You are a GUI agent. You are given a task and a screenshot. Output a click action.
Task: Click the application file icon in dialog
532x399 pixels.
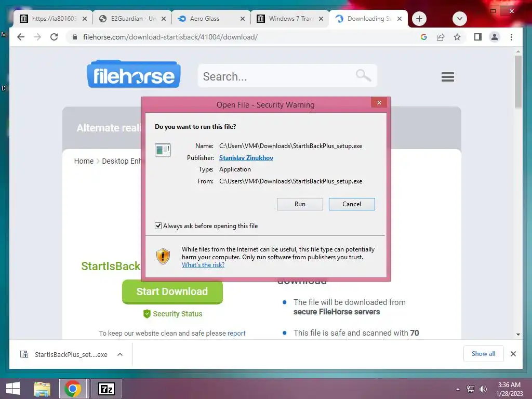pos(163,150)
